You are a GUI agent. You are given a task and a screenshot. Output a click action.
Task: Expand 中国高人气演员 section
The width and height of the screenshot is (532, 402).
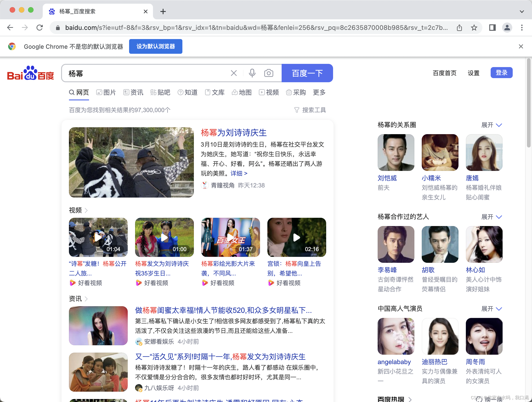tap(491, 309)
